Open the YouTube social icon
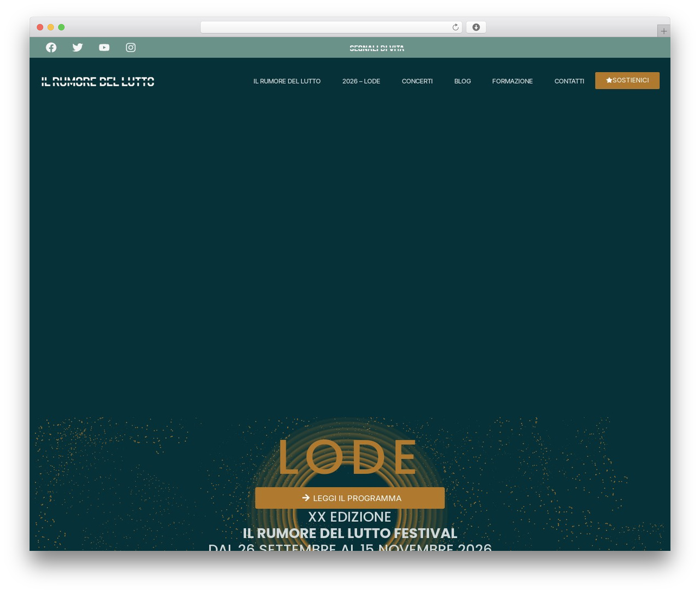Viewport: 700px width, 593px height. coord(104,48)
